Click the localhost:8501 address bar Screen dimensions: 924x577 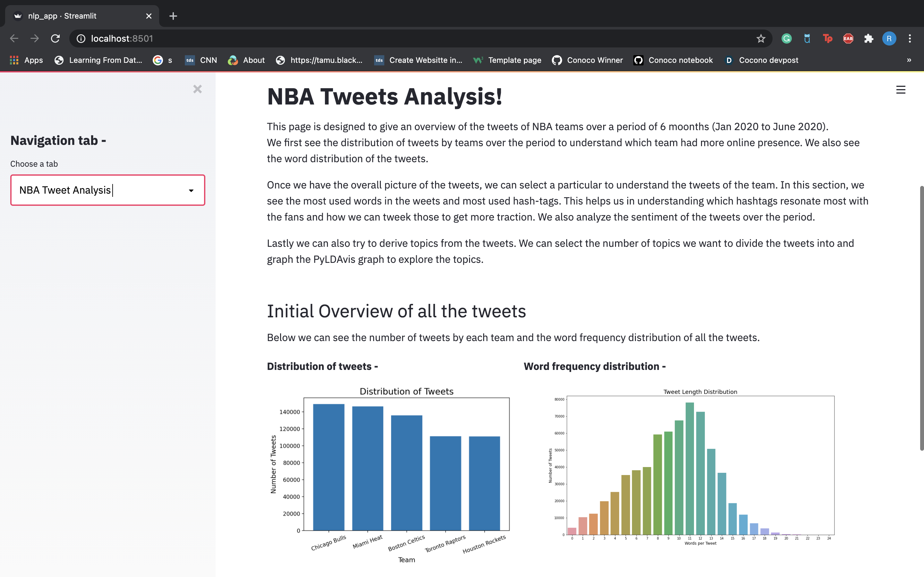pos(382,38)
